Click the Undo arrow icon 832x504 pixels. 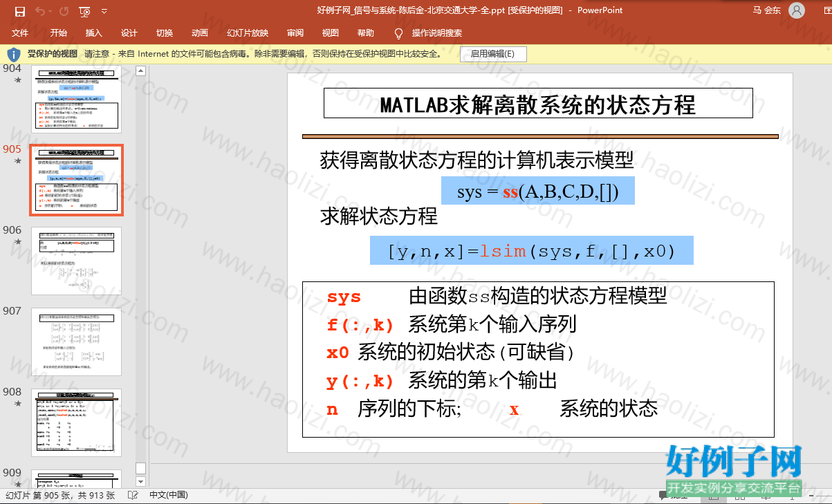[x=39, y=11]
